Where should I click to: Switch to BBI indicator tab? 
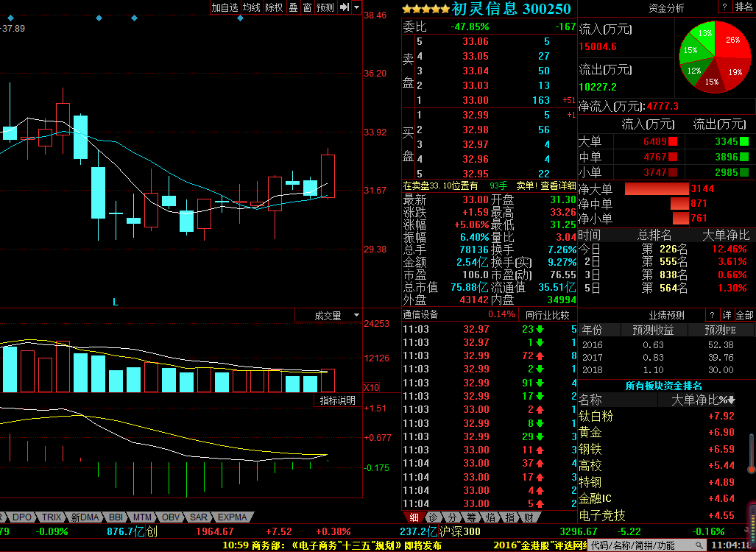(116, 517)
